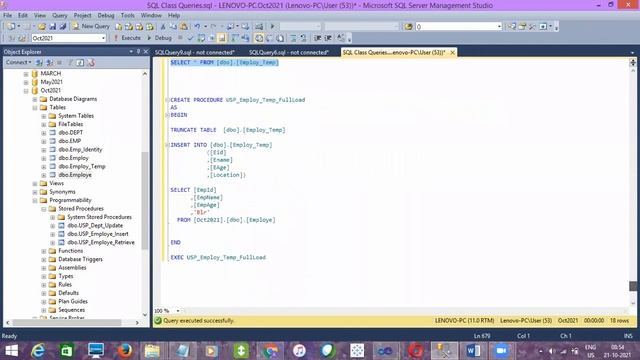The width and height of the screenshot is (640, 360).
Task: Open Object Explorer window position dropdown
Action: [x=131, y=52]
